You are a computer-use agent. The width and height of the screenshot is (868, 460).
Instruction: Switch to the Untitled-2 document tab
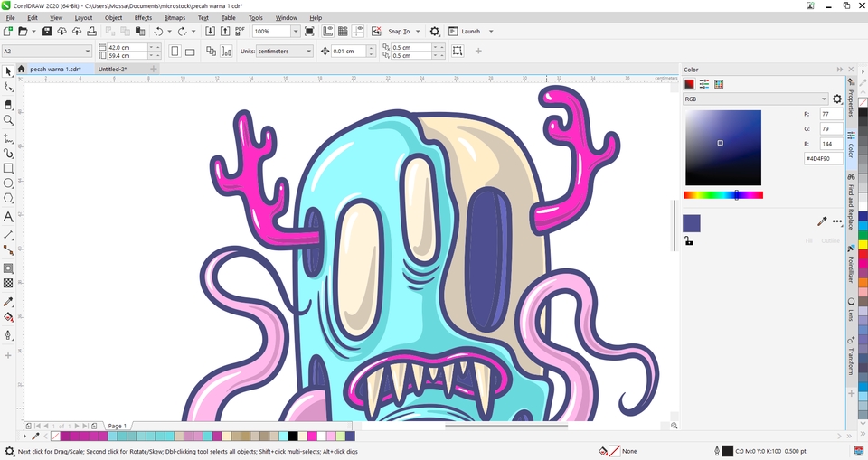coord(113,69)
